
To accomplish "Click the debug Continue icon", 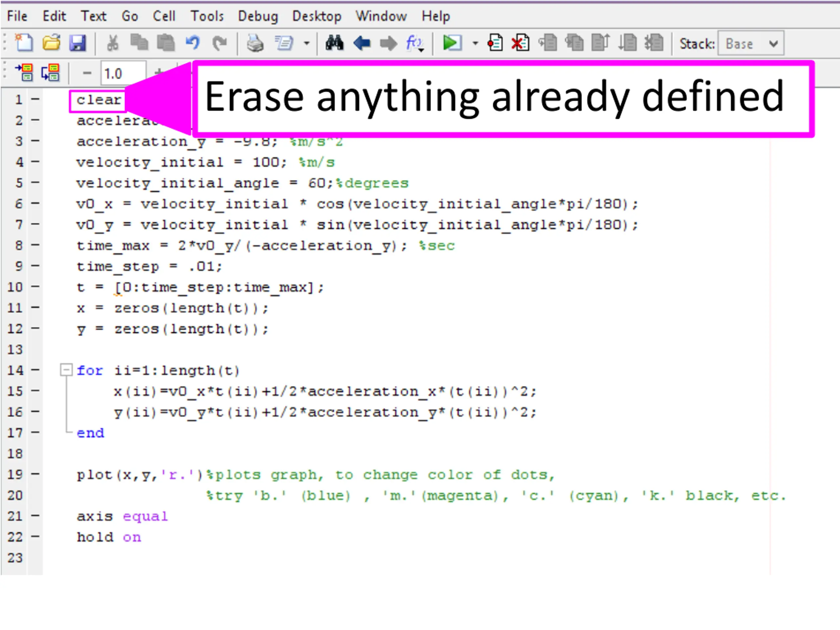I will tap(627, 43).
